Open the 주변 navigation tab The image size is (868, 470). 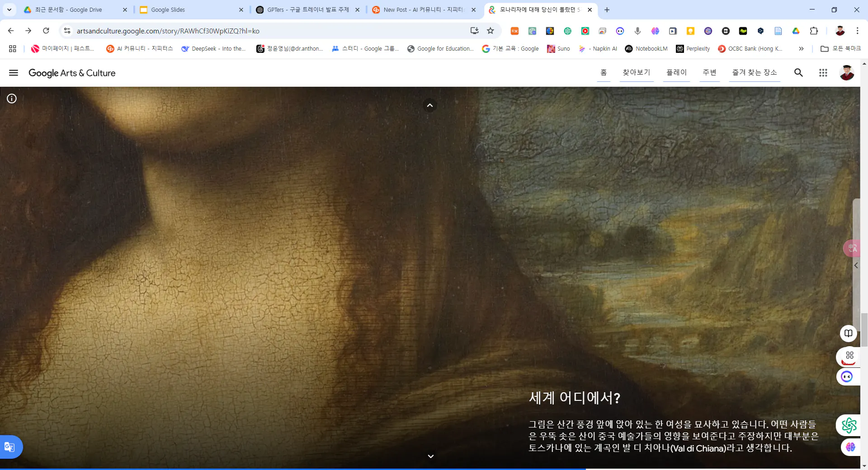coord(709,72)
